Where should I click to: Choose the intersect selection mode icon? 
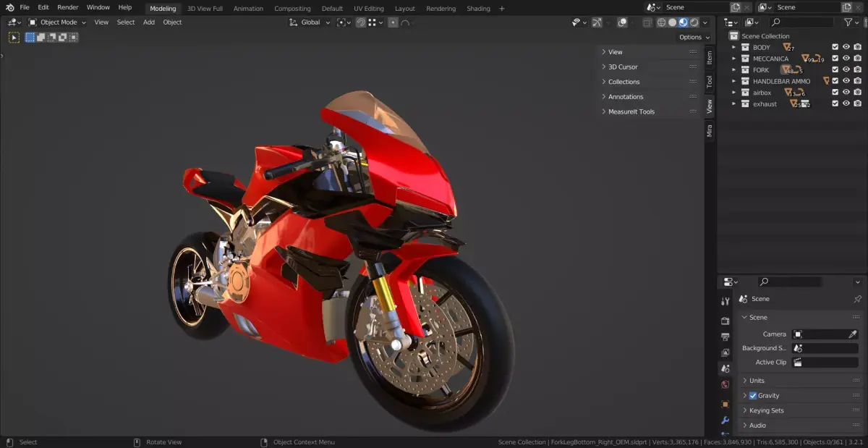pyautogui.click(x=72, y=37)
